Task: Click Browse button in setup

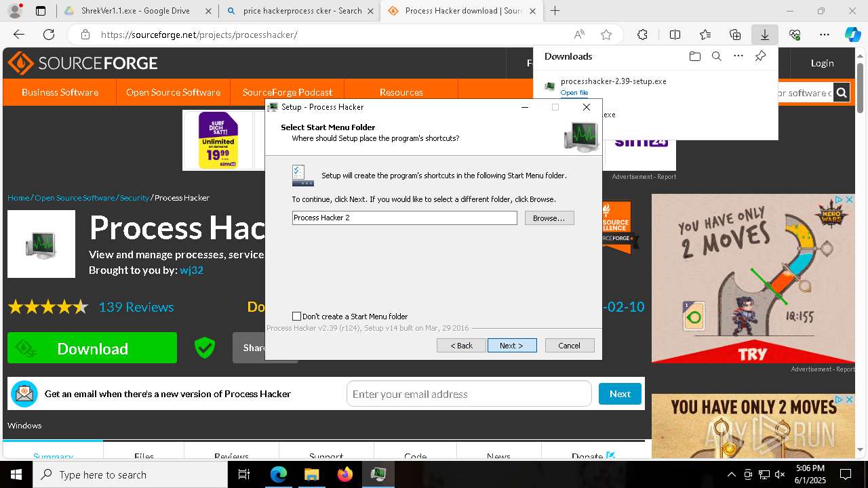Action: tap(549, 218)
